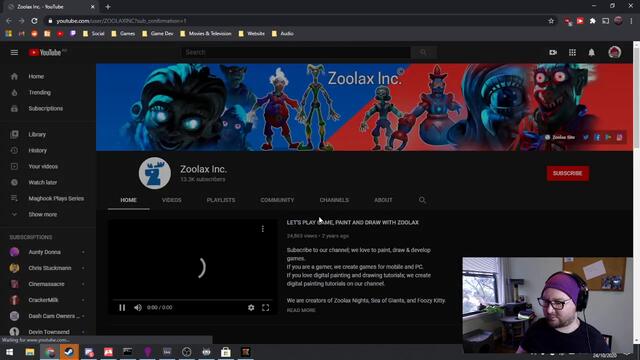
Task: Open a new browser tab
Action: pos(108,7)
